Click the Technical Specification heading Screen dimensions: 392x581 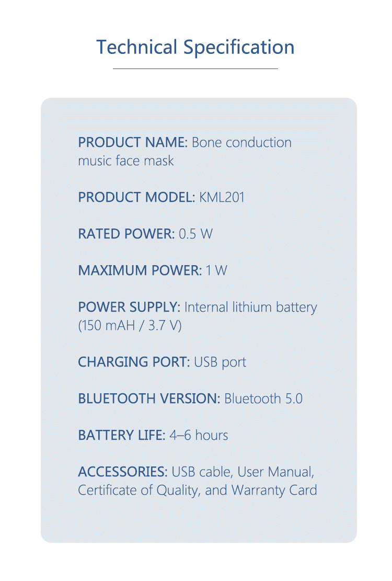point(195,48)
